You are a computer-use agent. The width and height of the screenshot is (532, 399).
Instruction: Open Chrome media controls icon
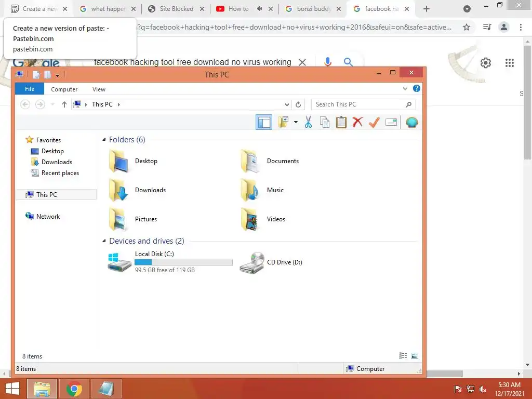coord(487,27)
